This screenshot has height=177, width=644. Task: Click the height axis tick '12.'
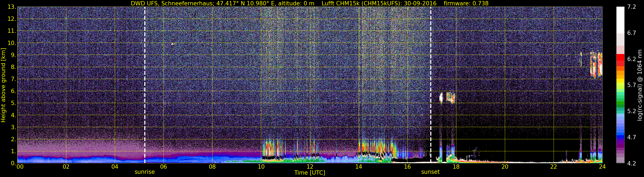(12, 19)
